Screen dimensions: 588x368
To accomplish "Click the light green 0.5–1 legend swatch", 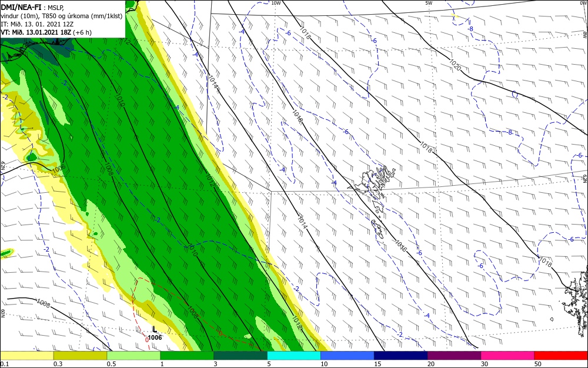I will [133, 356].
